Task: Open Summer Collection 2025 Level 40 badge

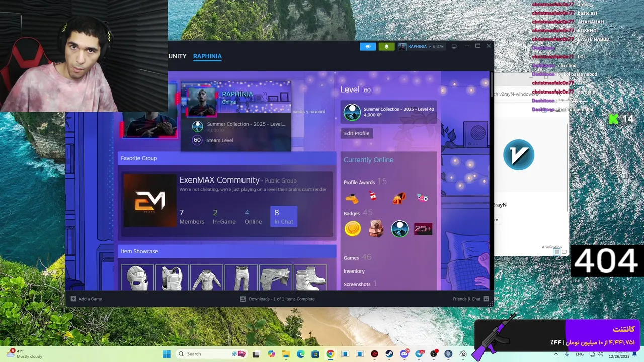Action: 389,112
